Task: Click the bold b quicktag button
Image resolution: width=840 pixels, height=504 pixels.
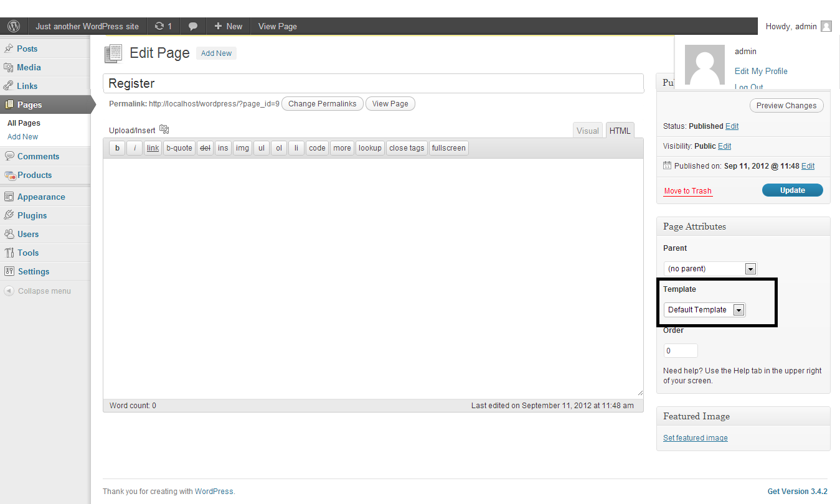Action: [x=117, y=148]
